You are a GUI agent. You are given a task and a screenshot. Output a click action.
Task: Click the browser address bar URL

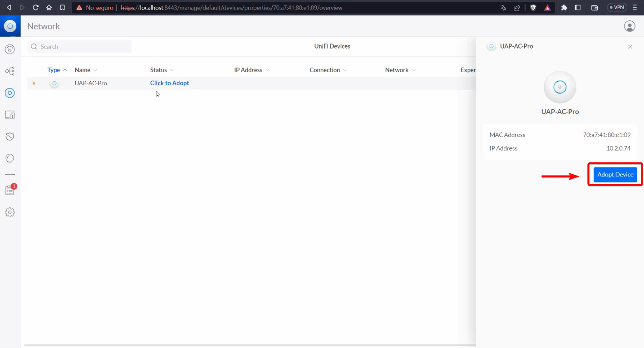click(231, 8)
